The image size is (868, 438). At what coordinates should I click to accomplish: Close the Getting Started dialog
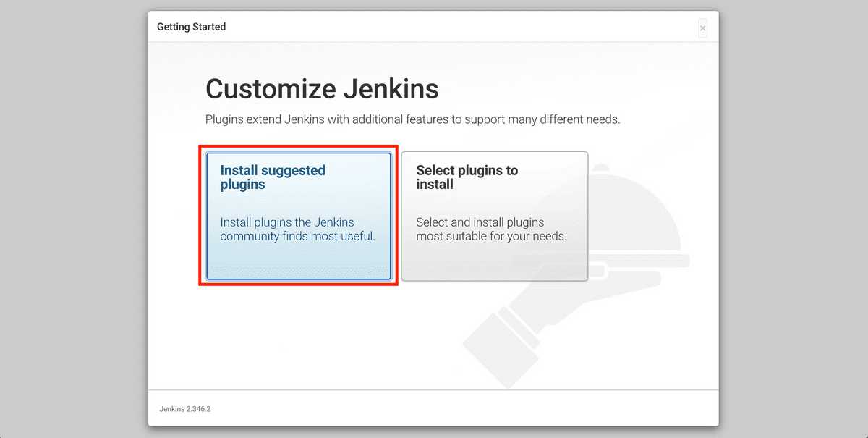pyautogui.click(x=702, y=28)
